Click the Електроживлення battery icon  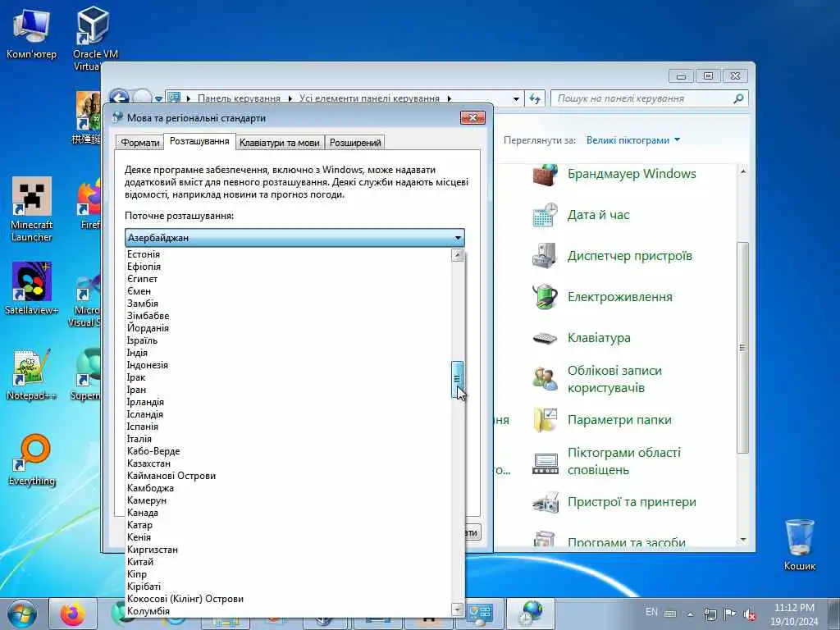click(545, 296)
